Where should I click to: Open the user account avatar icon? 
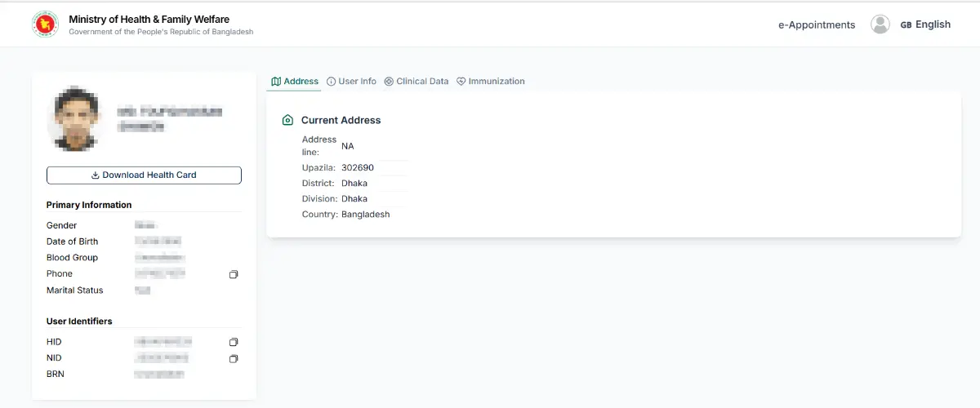880,24
